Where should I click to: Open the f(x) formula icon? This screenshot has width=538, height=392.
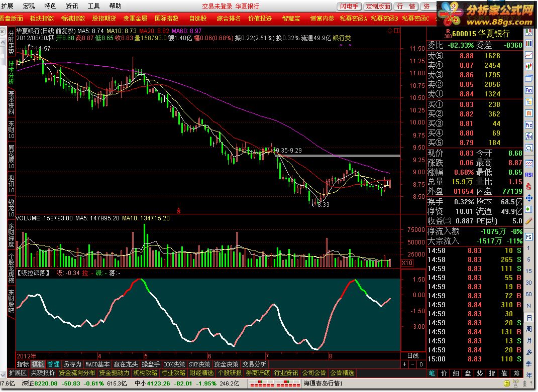click(x=529, y=137)
